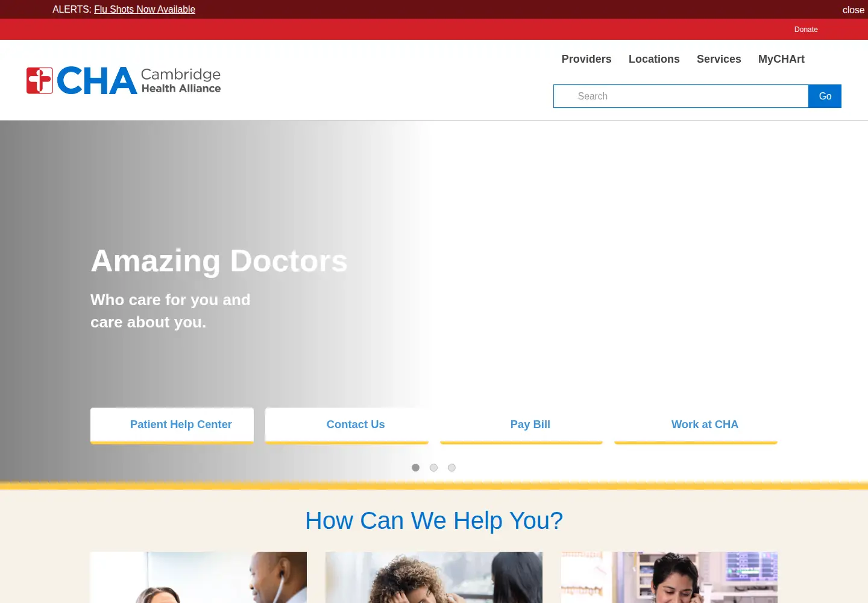Open the woman on phone image card
Viewport: 868px width, 603px height.
[669, 577]
